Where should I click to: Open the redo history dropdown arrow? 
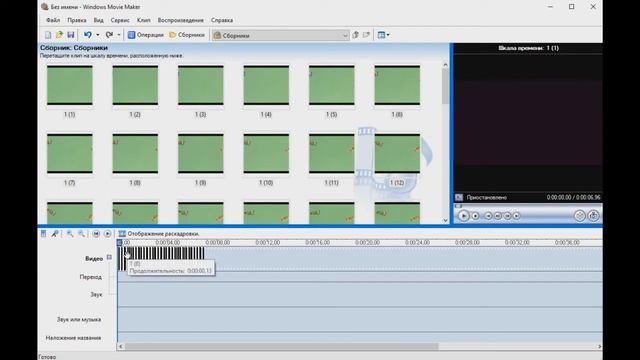coord(119,35)
